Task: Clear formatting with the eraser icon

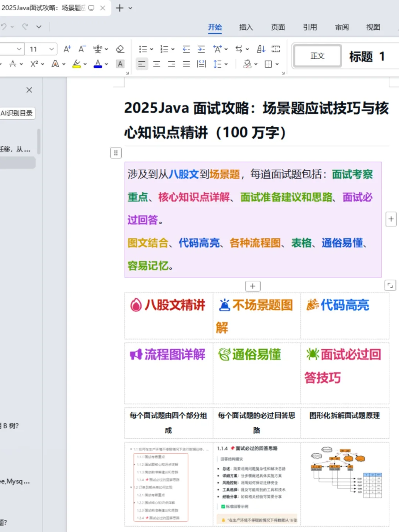Action: point(120,49)
